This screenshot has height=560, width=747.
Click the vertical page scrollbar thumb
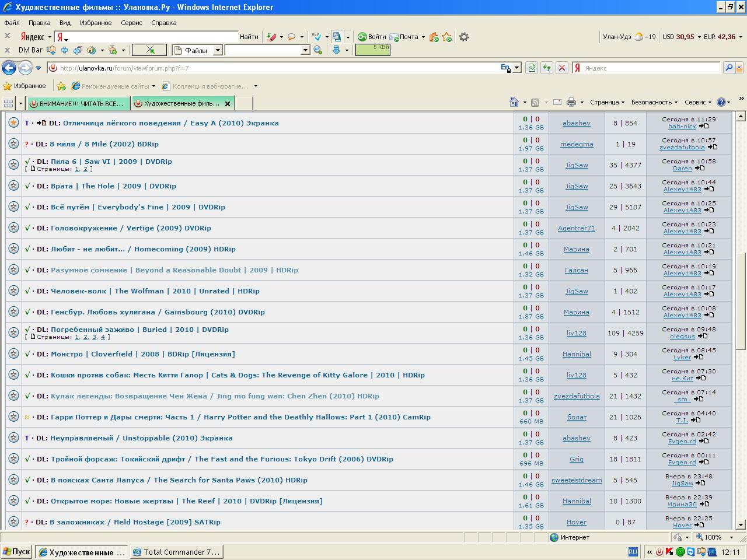pyautogui.click(x=741, y=300)
